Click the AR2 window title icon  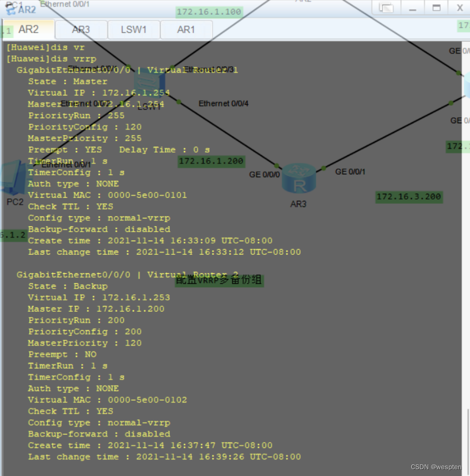pos(11,9)
